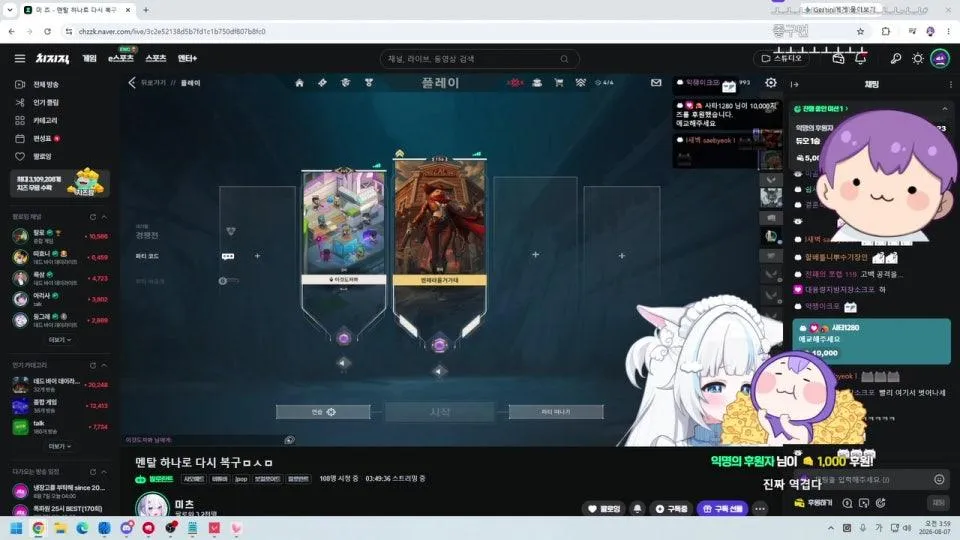960x540 pixels.
Task: Open the more options ellipsis under video
Action: pos(760,509)
